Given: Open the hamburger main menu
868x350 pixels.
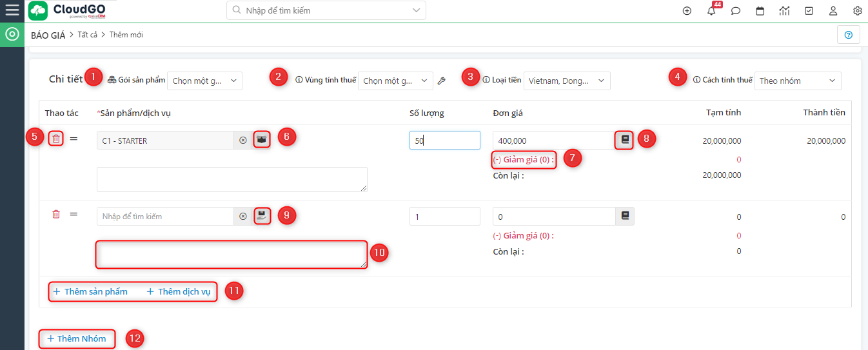Looking at the screenshot, I should pyautogui.click(x=12, y=10).
